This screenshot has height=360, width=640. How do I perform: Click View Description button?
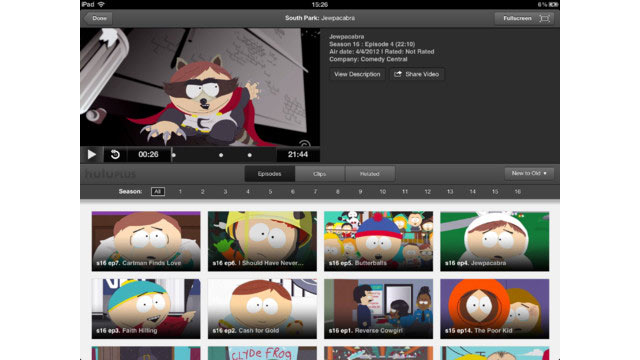click(x=357, y=74)
